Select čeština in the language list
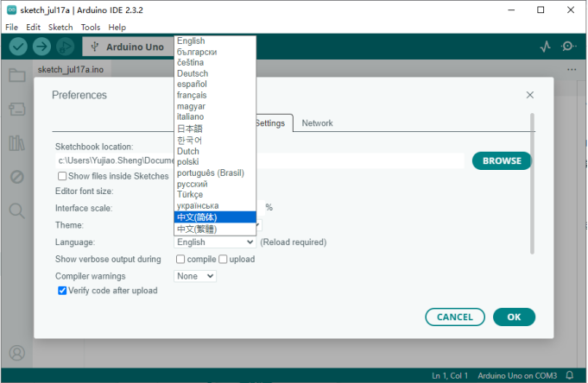The image size is (588, 383). click(215, 62)
